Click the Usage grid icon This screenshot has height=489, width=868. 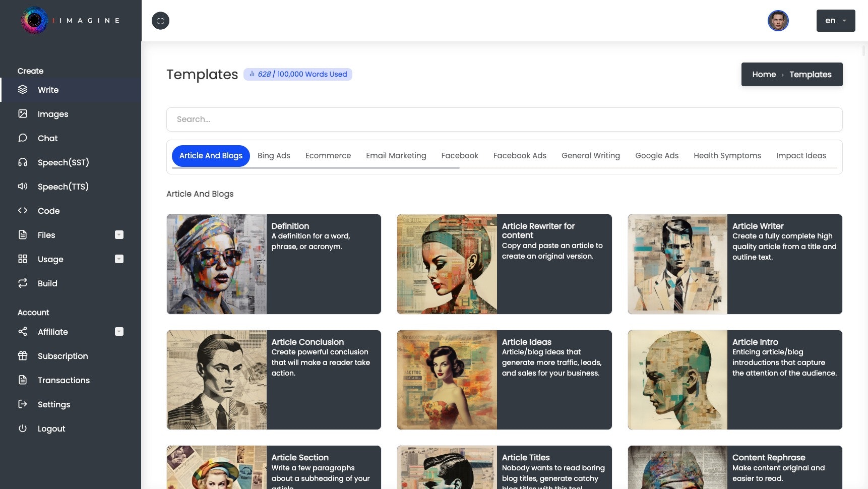click(23, 259)
